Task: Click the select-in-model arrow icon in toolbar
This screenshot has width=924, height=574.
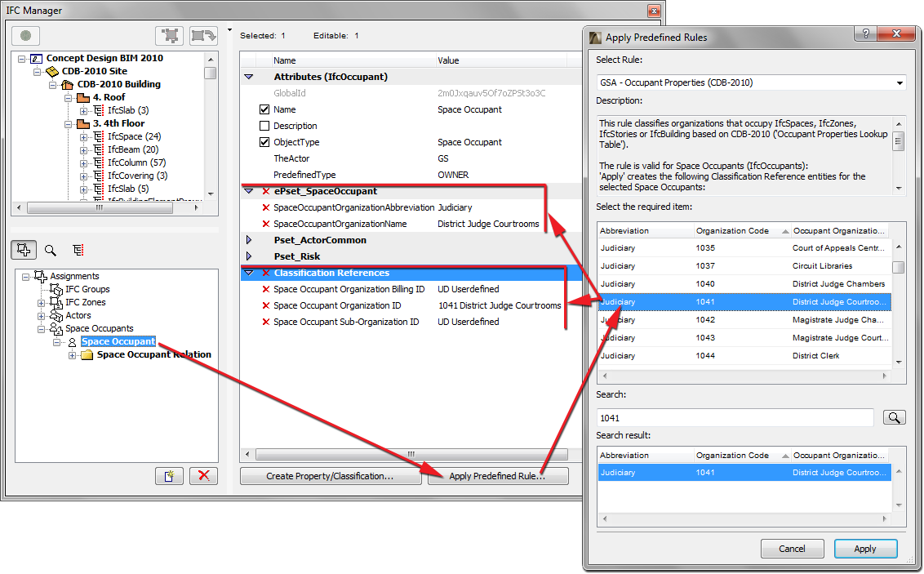Action: (203, 36)
